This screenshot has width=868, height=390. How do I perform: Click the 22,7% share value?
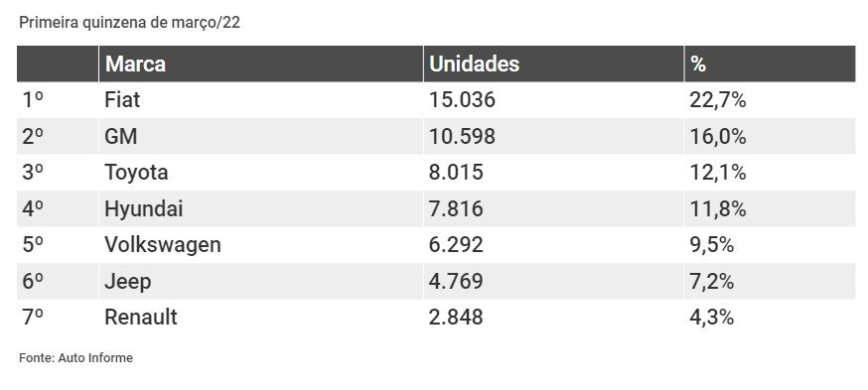[x=717, y=100]
